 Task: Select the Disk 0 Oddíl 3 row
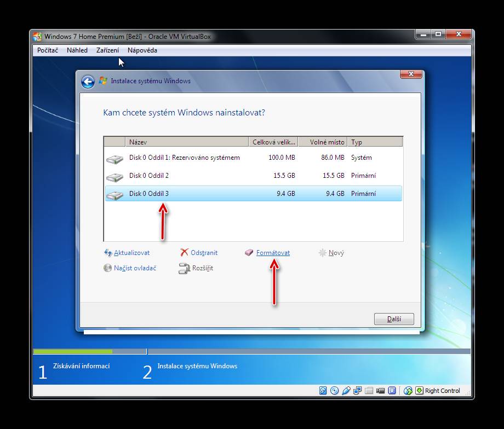[x=253, y=194]
